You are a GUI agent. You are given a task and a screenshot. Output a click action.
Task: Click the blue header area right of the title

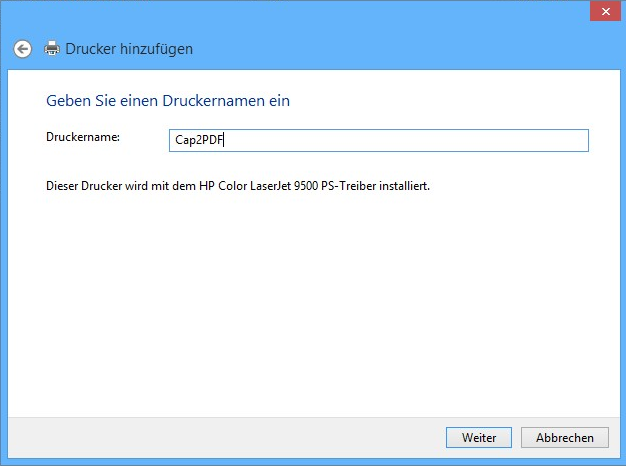[x=400, y=49]
